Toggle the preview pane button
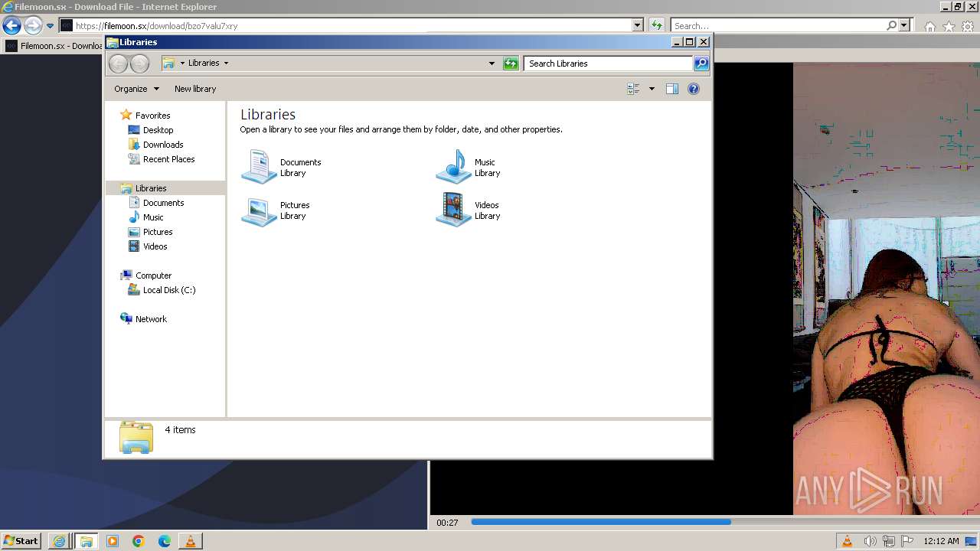 [671, 89]
